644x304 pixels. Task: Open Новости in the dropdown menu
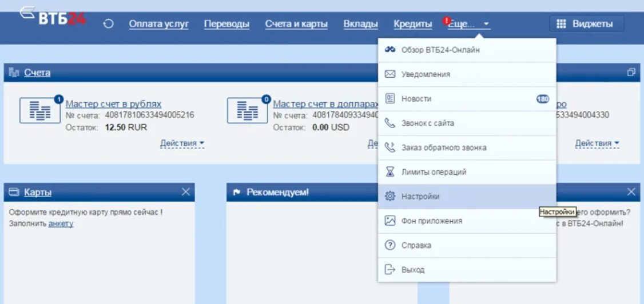[x=467, y=99]
